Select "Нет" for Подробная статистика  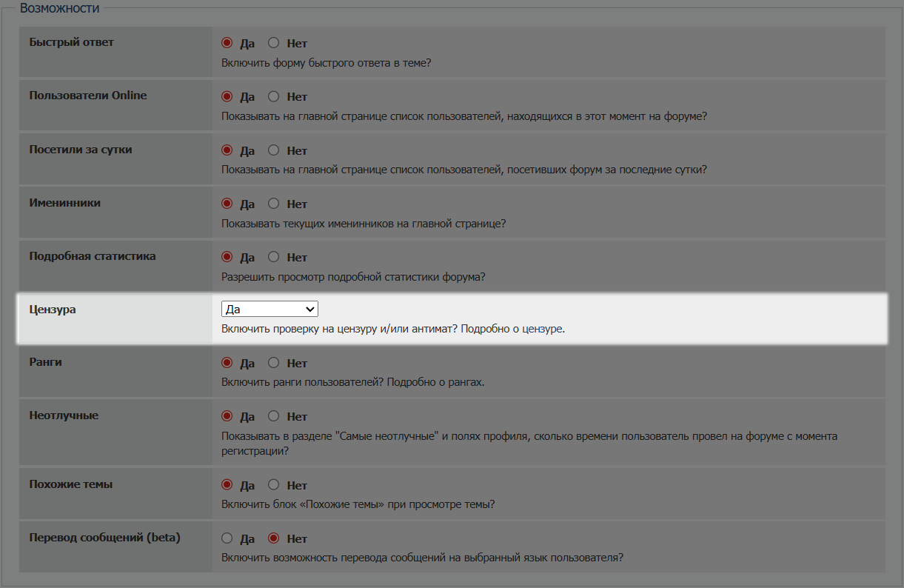274,257
